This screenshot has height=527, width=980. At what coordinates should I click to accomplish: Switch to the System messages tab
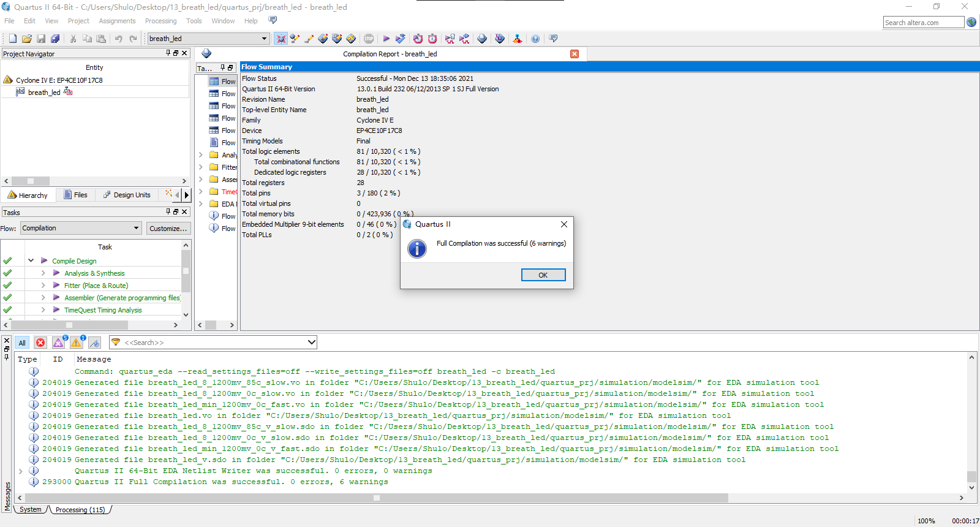(x=31, y=509)
